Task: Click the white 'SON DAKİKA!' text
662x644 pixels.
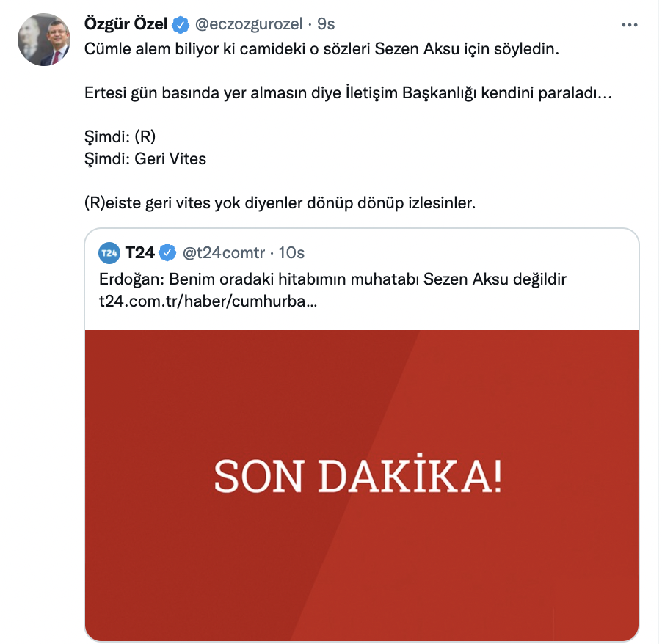Action: (x=358, y=477)
